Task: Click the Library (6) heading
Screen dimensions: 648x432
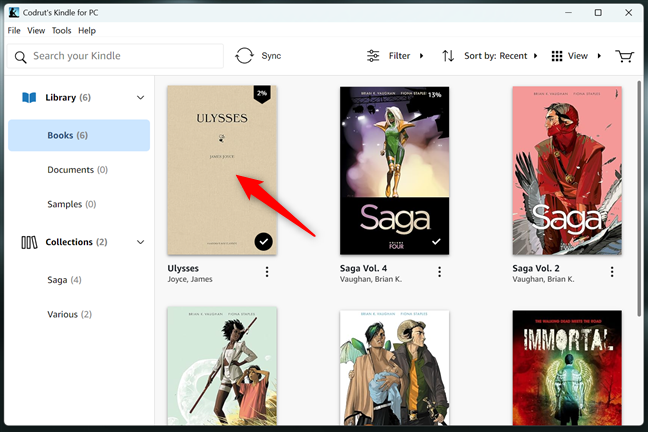Action: pyautogui.click(x=68, y=98)
